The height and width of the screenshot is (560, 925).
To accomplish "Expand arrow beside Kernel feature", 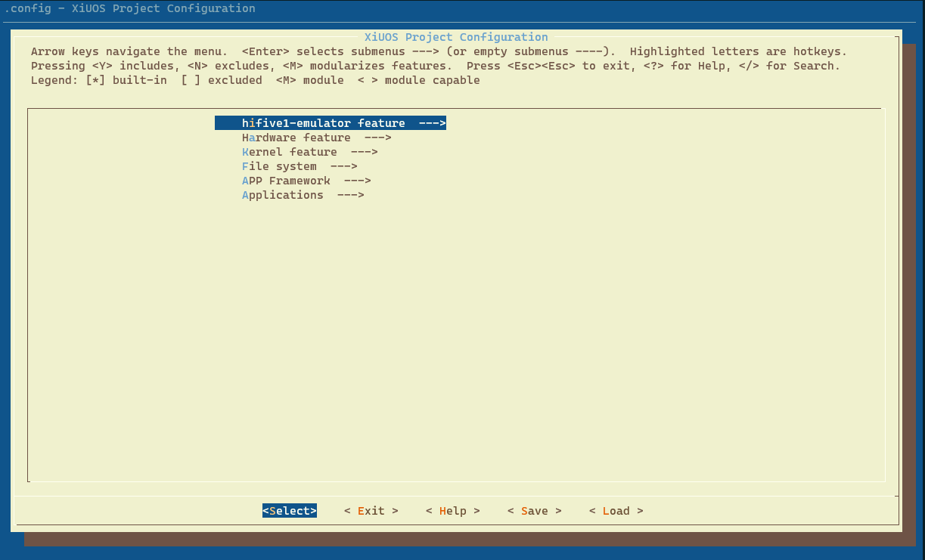I will click(x=364, y=152).
